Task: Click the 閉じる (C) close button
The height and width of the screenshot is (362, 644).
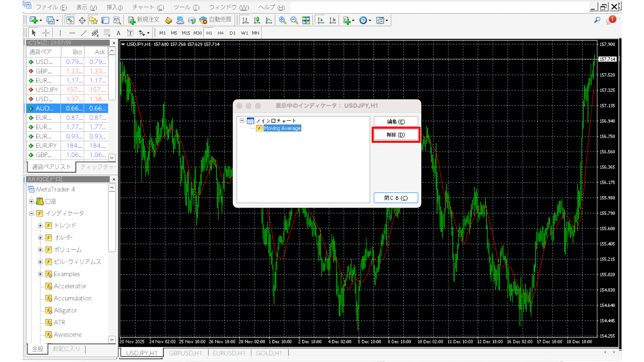Action: point(396,198)
